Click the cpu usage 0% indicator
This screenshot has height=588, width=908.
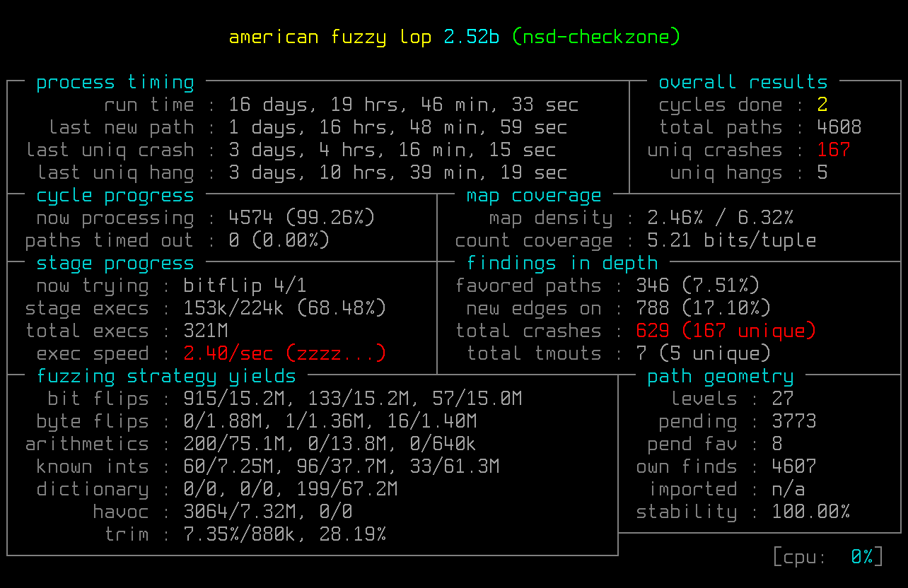point(862,558)
